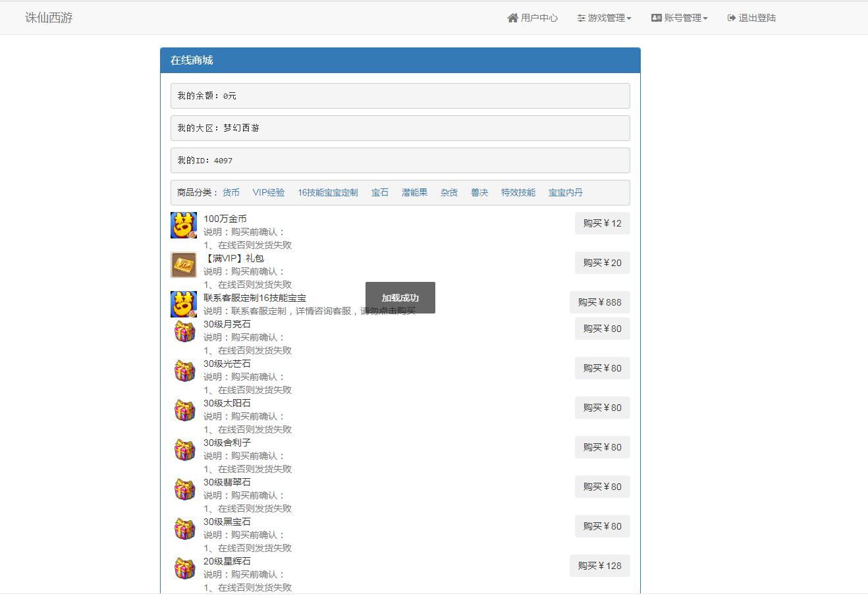Click the 诛仙西游 site brand

(49, 18)
